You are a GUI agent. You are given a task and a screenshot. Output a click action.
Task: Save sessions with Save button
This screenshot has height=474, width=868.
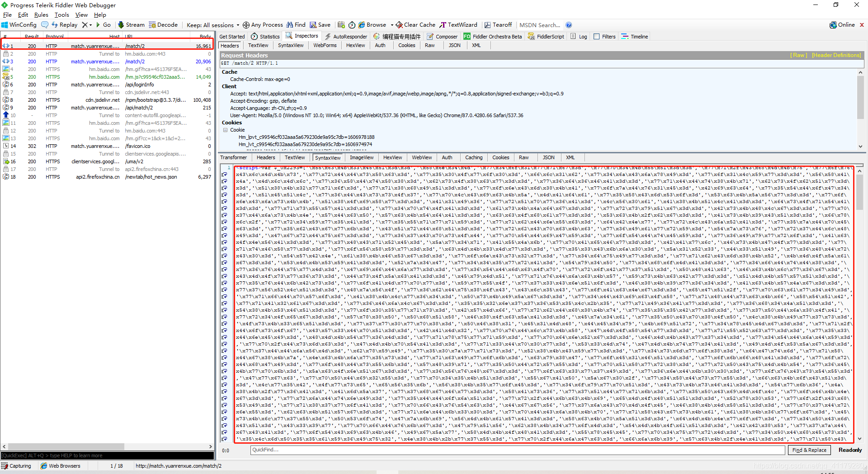point(320,25)
